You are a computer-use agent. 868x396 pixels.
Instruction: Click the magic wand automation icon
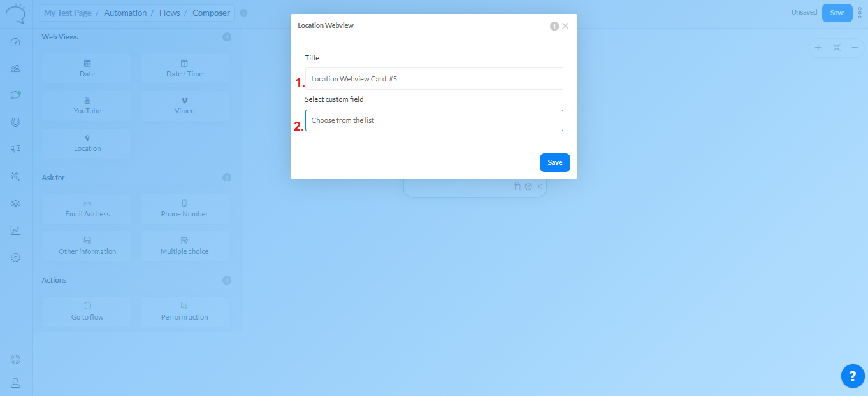tap(16, 176)
